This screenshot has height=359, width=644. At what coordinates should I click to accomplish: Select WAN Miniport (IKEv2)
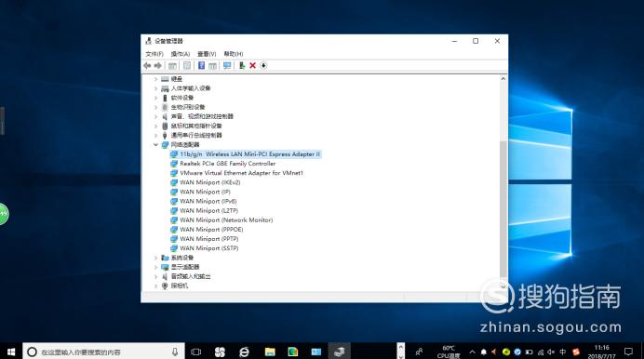click(210, 182)
